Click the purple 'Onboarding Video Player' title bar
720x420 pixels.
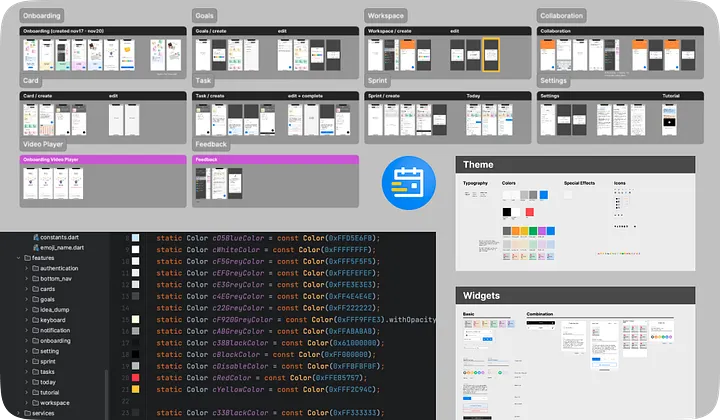pos(103,160)
